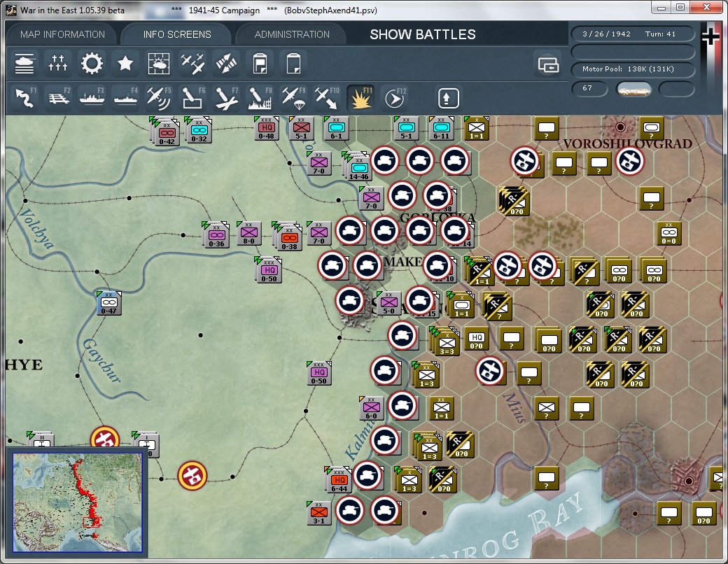Select the Soviet unit labeled 0=0

[x=669, y=234]
